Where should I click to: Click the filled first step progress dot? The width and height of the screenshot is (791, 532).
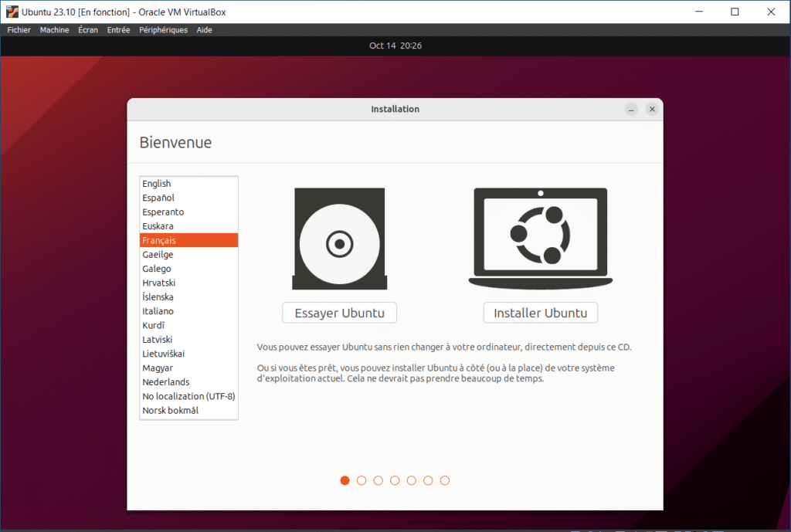pos(345,480)
